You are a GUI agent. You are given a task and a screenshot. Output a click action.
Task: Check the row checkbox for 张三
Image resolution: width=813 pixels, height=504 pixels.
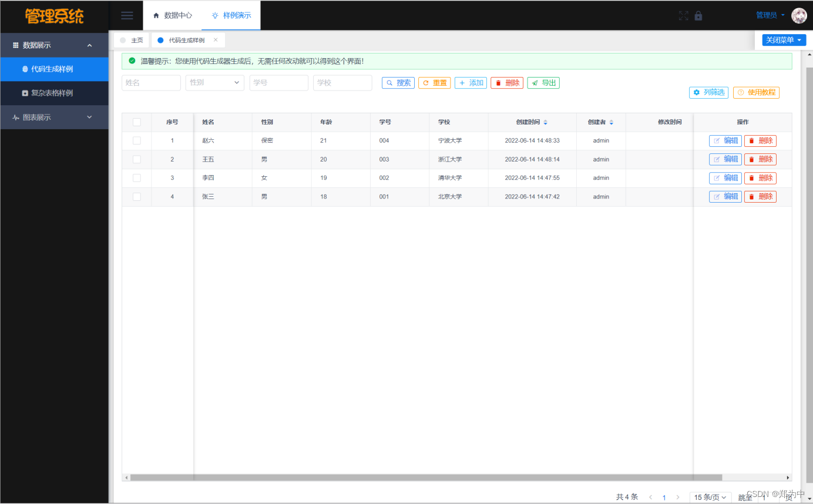point(136,196)
